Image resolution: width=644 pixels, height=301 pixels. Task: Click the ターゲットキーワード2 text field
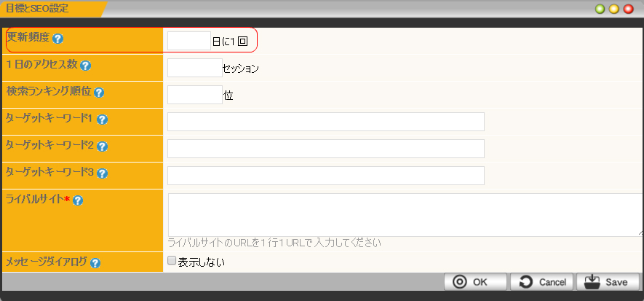(x=326, y=149)
